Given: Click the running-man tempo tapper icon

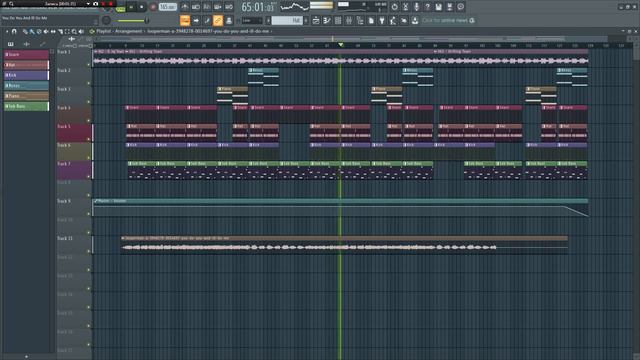Looking at the screenshot, I should coord(393,20).
